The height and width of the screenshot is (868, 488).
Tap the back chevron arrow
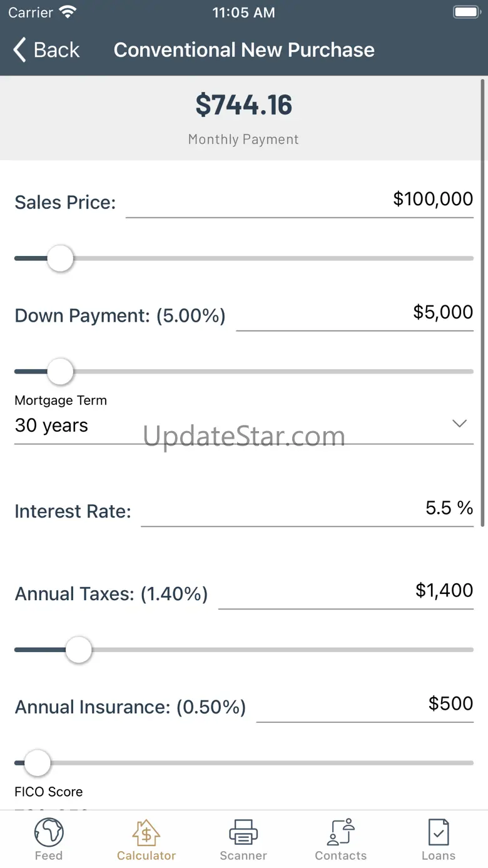[20, 50]
